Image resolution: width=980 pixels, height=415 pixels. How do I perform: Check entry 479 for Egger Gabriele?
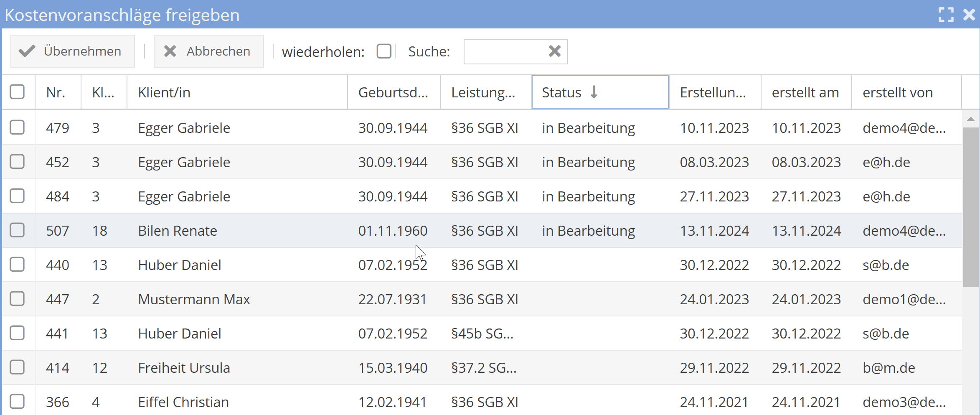(x=17, y=127)
